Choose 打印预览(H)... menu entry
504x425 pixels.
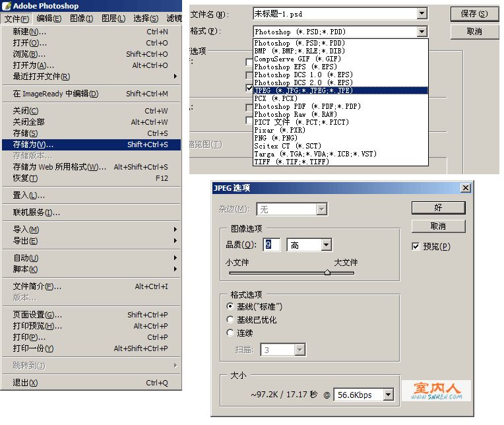tap(91, 326)
